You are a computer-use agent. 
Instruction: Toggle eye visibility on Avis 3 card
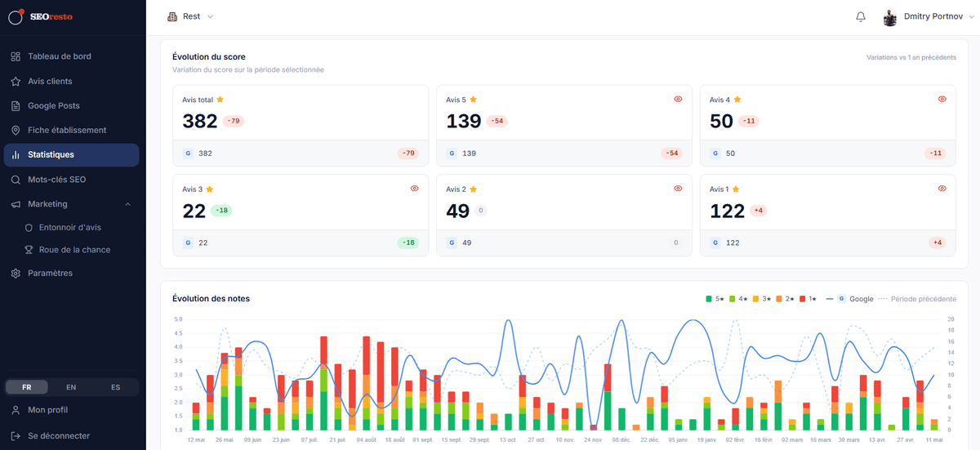[414, 189]
